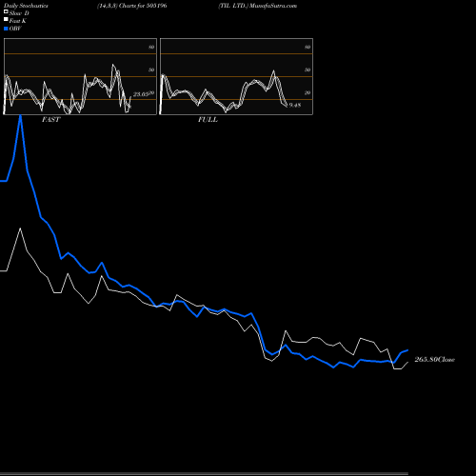
Task: Click the 50 level label in FAST chart
Action: click(151, 69)
